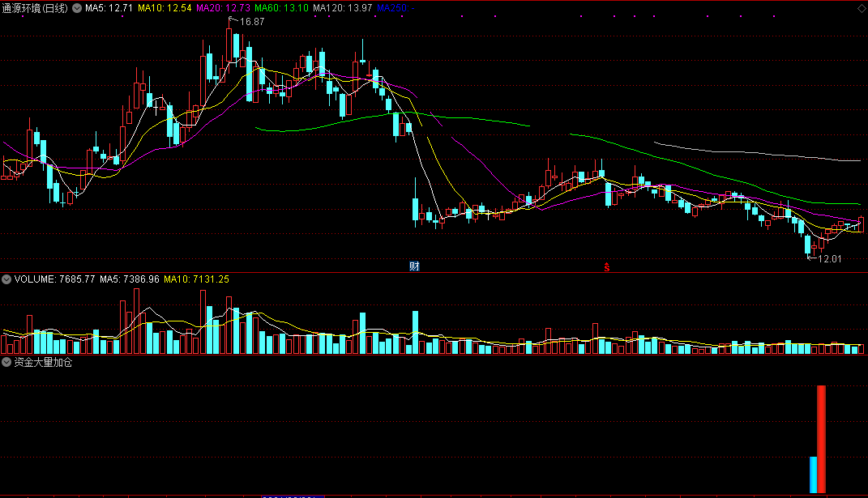Open the 财 financial marker on chart
The width and height of the screenshot is (868, 498).
click(414, 266)
